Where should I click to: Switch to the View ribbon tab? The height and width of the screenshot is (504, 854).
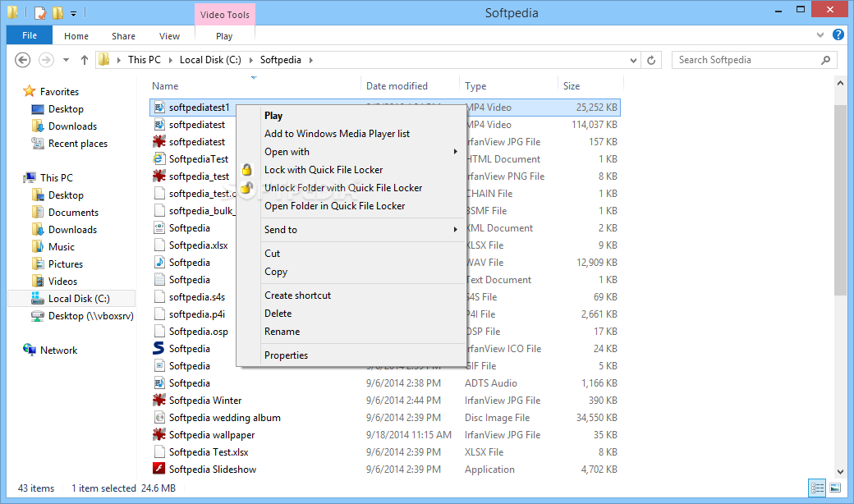pyautogui.click(x=169, y=36)
